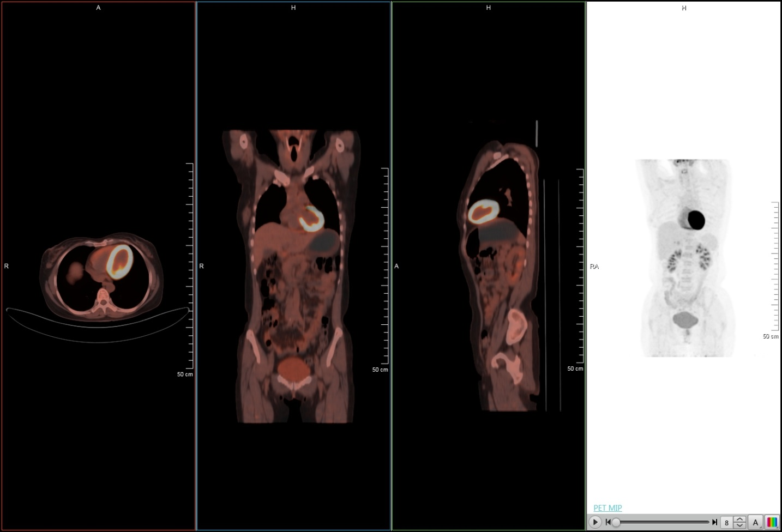
Task: Click the bladder in the coronal view
Action: pos(294,370)
